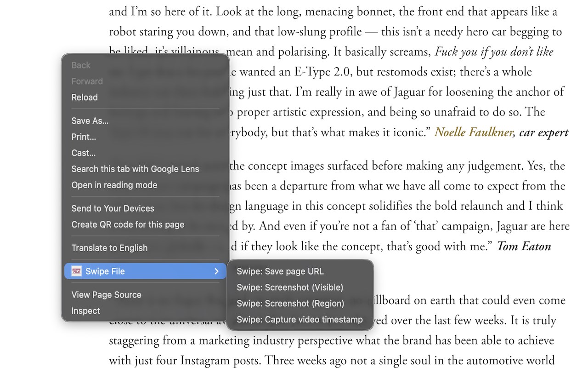
Task: Choose Cast… from the context menu
Action: tap(145, 153)
